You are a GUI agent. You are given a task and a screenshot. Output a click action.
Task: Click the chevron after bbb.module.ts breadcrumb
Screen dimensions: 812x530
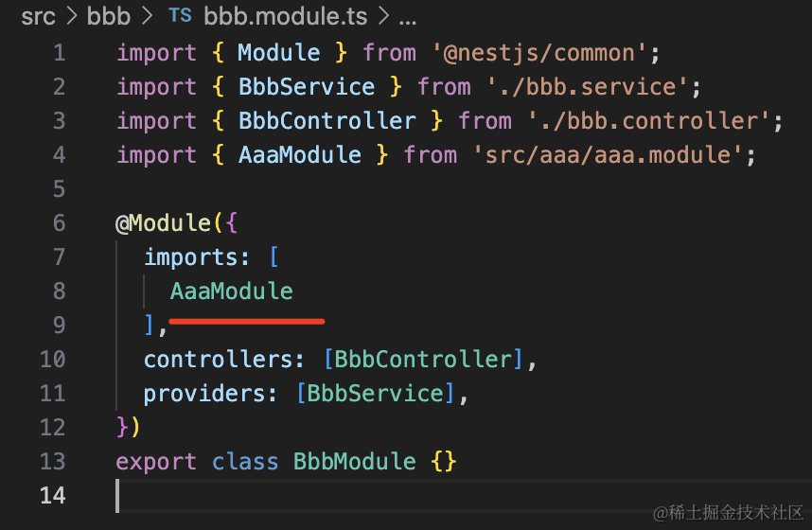(383, 17)
